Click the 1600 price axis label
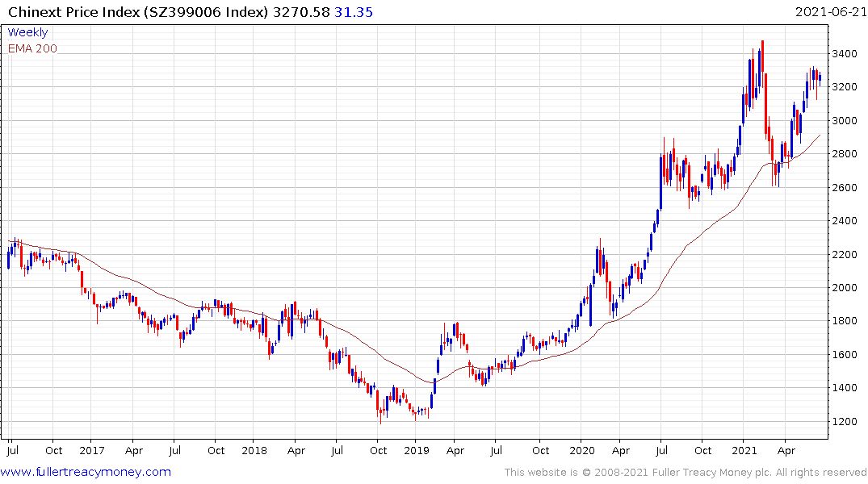868x484 pixels. [x=845, y=355]
